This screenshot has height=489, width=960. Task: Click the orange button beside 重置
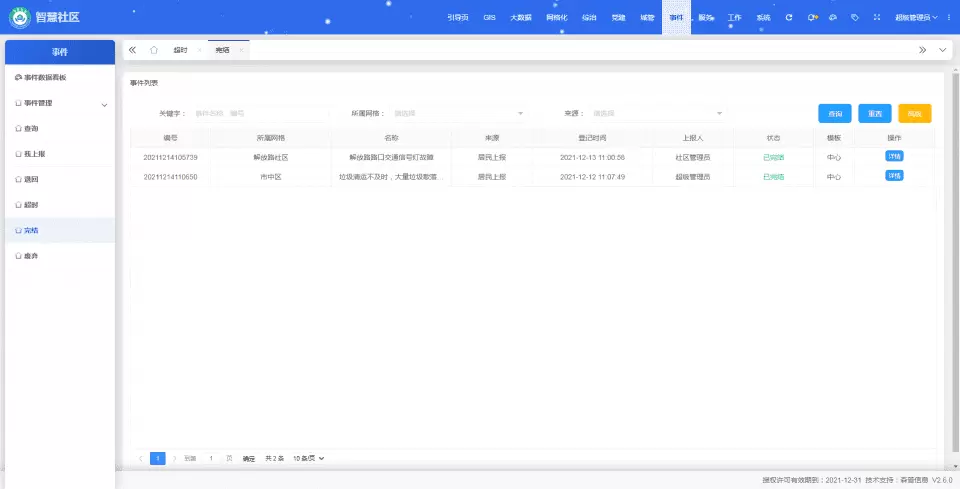915,114
